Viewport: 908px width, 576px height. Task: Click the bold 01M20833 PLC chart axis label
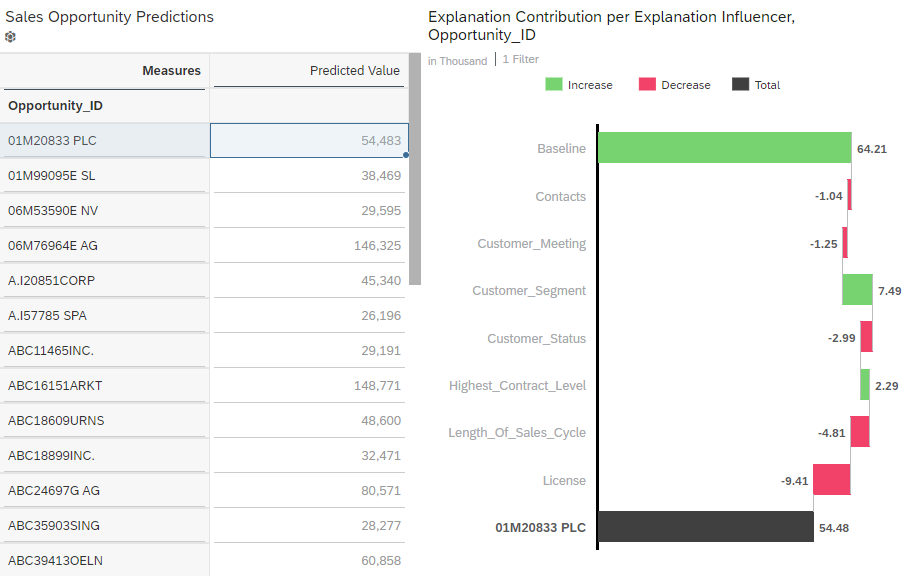click(x=540, y=528)
